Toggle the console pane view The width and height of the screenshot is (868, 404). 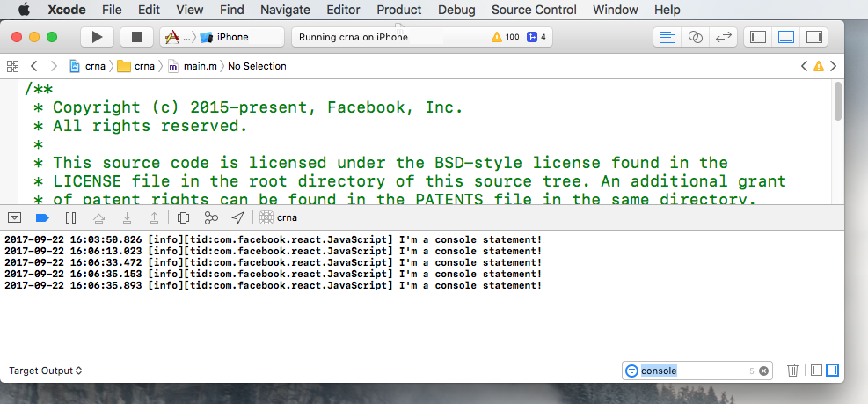pyautogui.click(x=832, y=371)
